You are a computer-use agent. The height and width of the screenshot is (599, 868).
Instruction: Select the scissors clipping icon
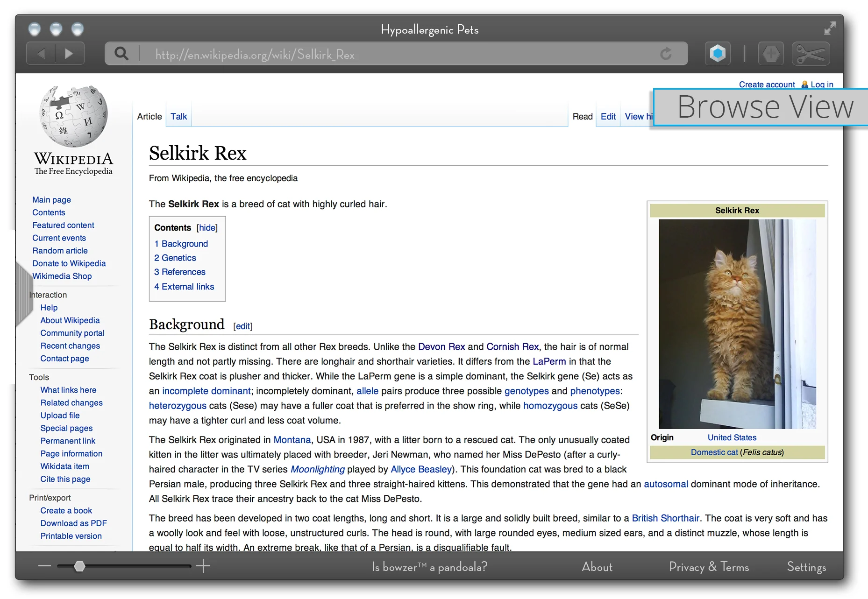tap(810, 53)
